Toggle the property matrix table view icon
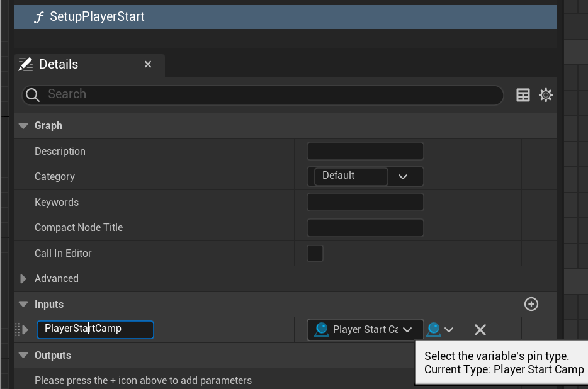The image size is (588, 389). coord(523,95)
